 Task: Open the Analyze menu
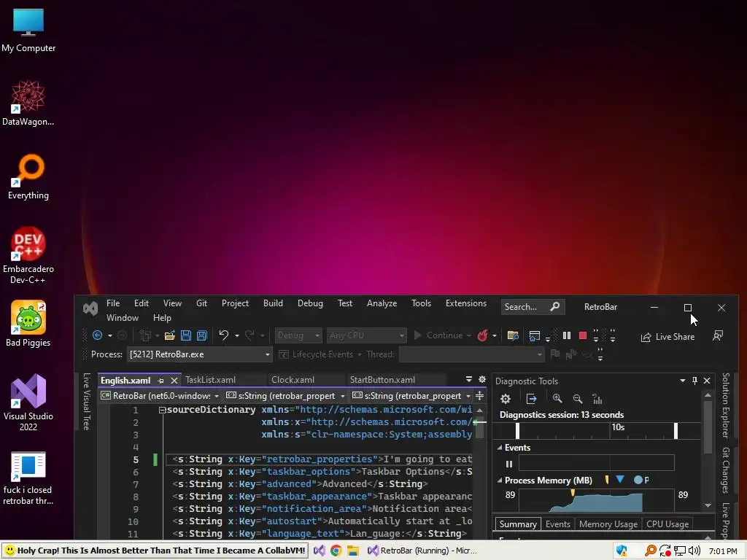tap(382, 303)
